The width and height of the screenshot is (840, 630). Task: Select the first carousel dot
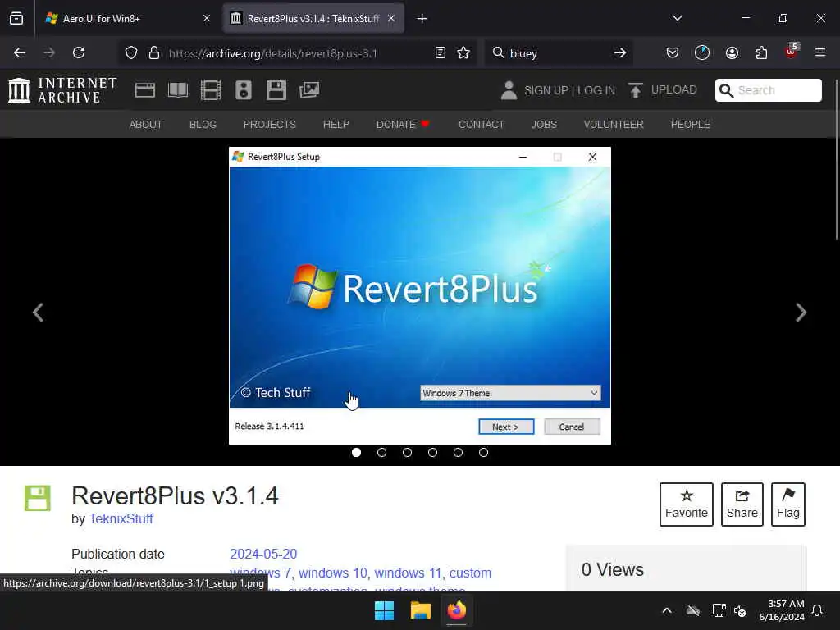[356, 453]
